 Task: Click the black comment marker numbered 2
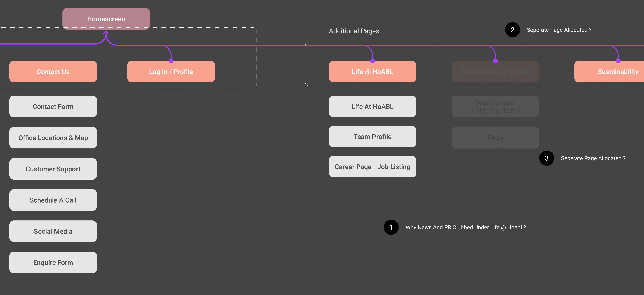512,30
